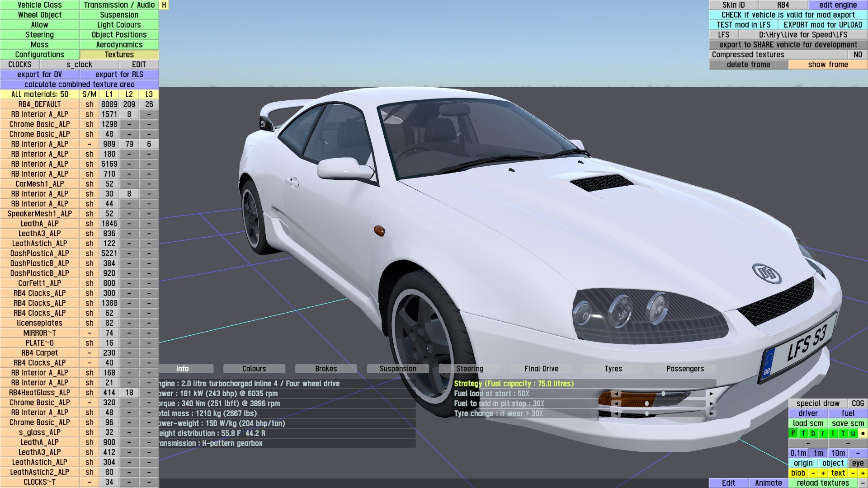
Task: Select RB4HeatGlass_ALP material row
Action: (x=40, y=393)
